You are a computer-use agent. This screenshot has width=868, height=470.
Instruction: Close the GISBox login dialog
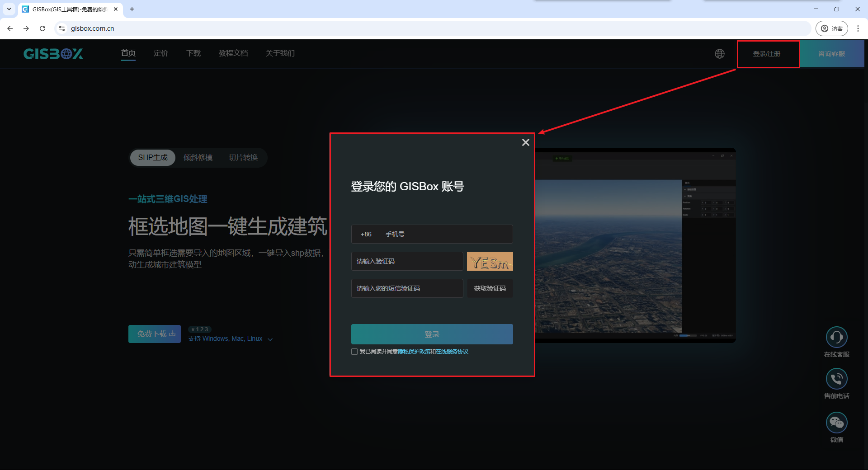[525, 142]
